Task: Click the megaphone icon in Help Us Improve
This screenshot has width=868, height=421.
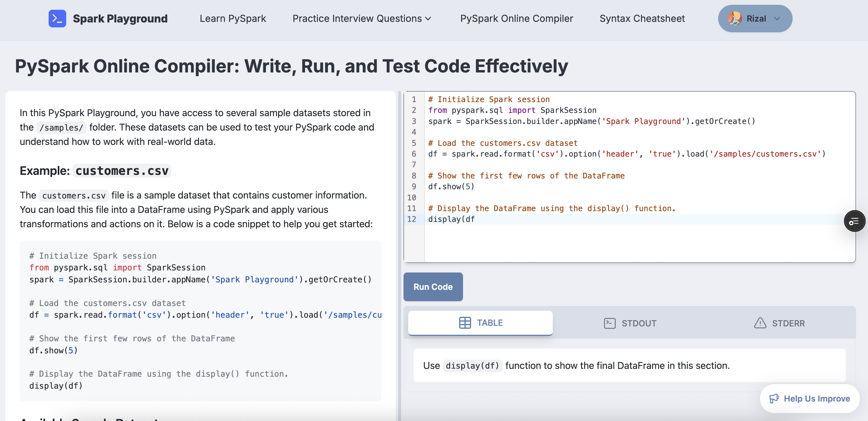Action: pyautogui.click(x=774, y=399)
